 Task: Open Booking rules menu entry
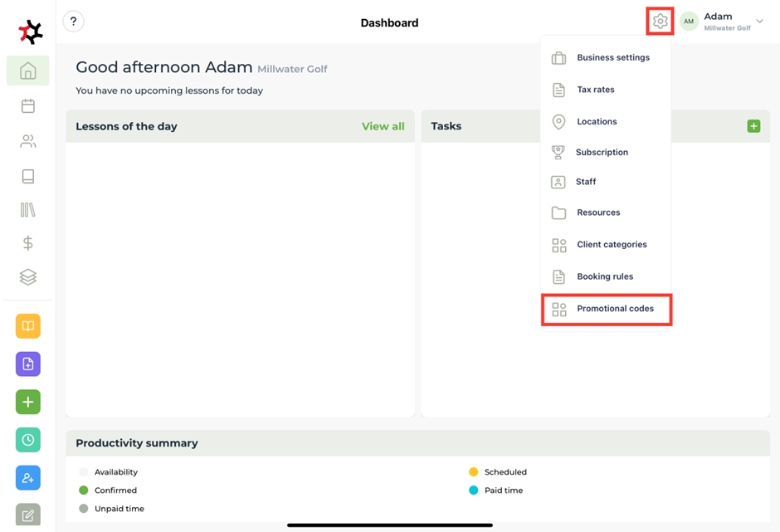click(605, 276)
